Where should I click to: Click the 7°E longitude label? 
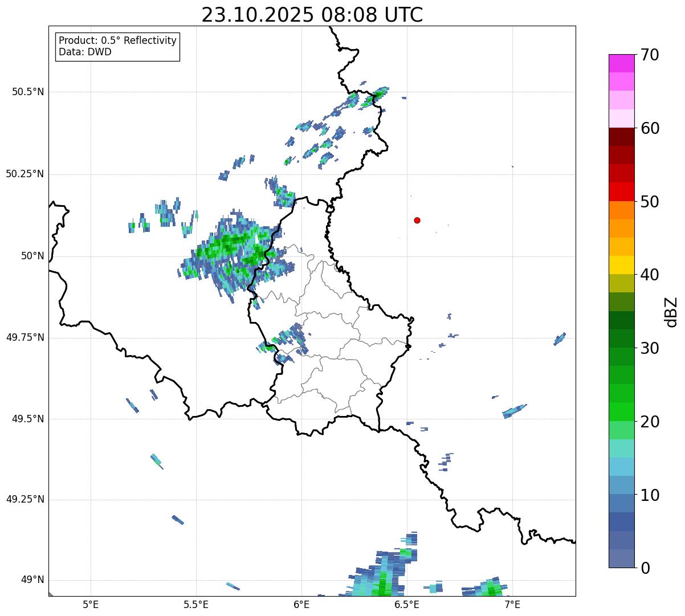coord(512,605)
